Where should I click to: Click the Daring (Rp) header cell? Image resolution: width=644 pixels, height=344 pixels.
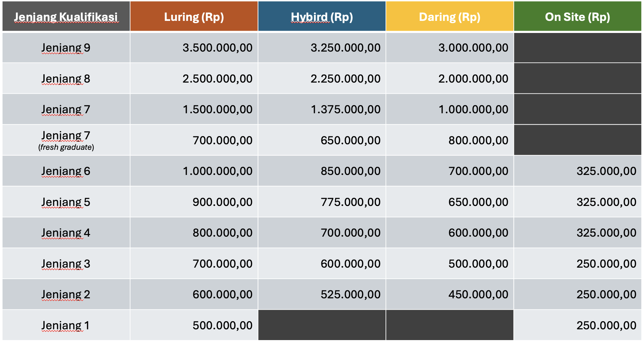(450, 16)
